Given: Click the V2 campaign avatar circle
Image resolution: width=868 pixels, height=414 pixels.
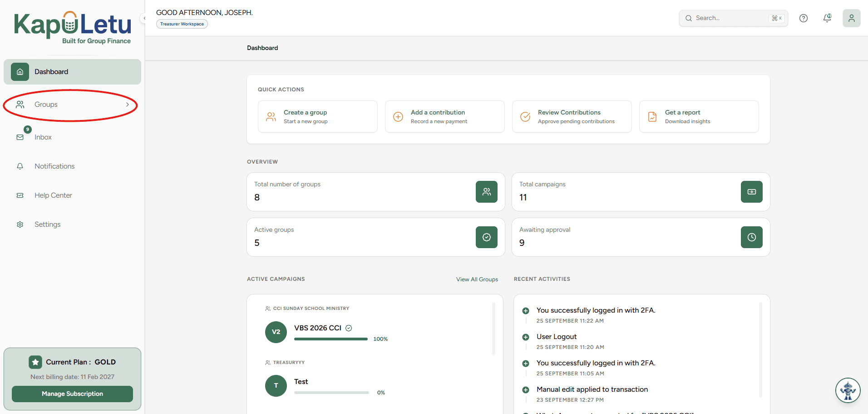Looking at the screenshot, I should [x=276, y=332].
